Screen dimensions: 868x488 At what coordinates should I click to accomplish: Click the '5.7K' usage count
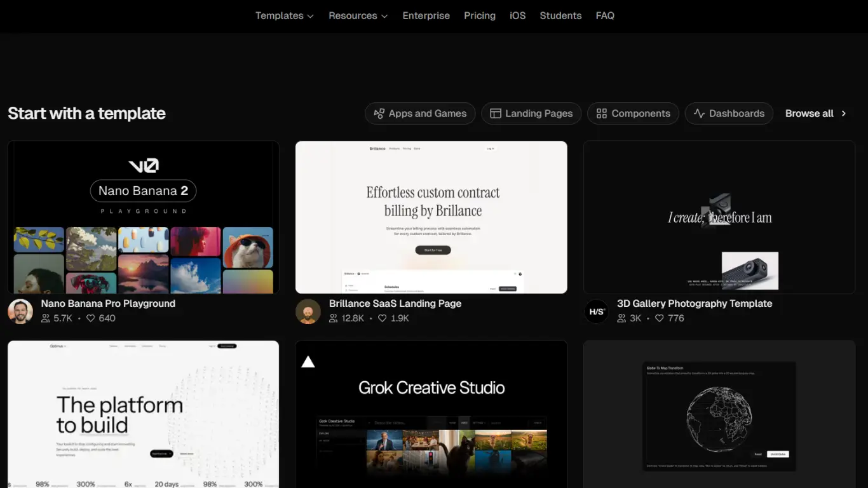[x=63, y=318]
